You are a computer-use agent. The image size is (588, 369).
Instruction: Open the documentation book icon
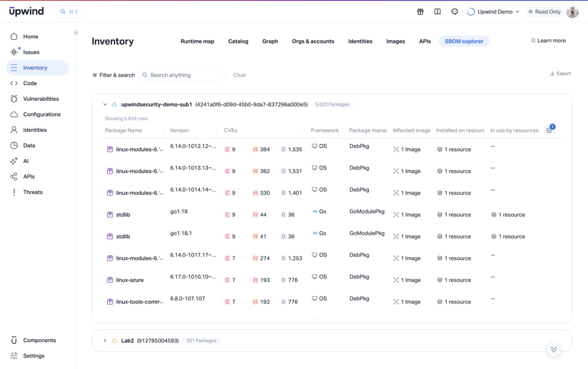tap(438, 11)
